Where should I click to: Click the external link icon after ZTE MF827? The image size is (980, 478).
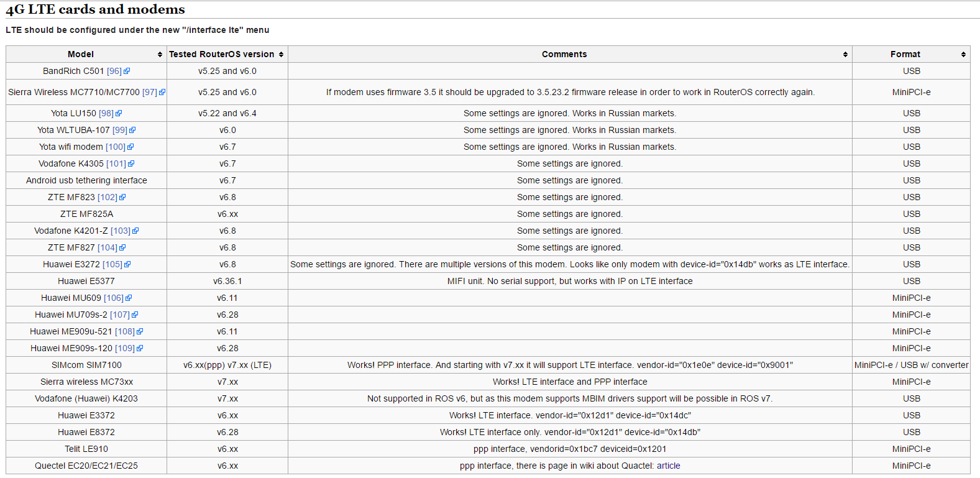click(x=122, y=248)
